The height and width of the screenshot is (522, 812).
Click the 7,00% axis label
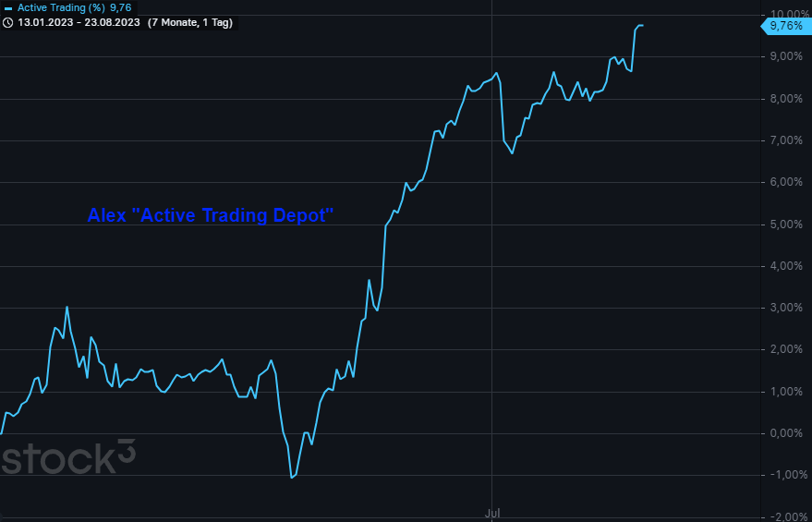tap(787, 140)
